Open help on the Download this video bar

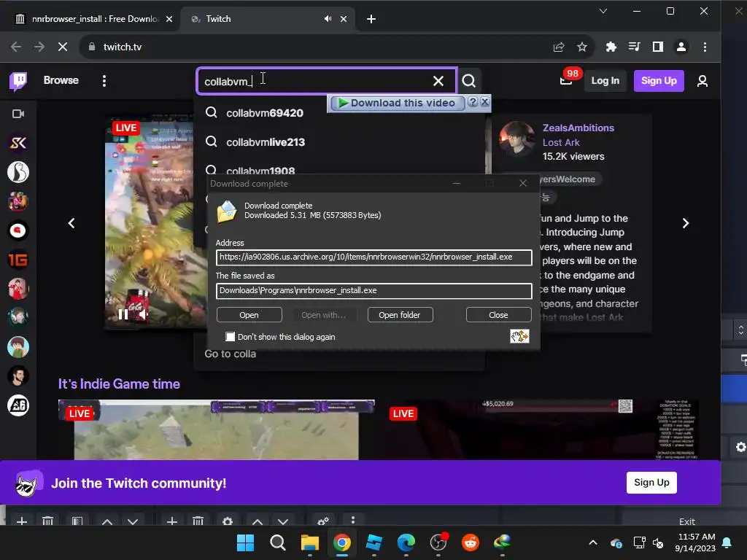[473, 102]
